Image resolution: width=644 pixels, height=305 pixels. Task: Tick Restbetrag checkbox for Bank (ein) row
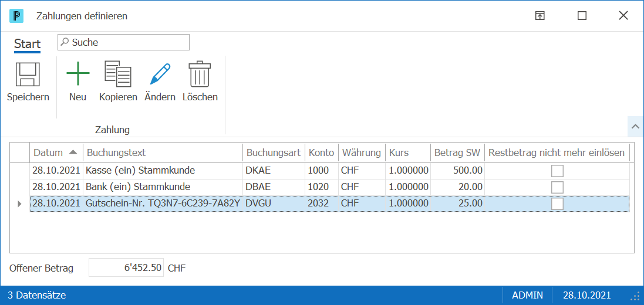(557, 187)
